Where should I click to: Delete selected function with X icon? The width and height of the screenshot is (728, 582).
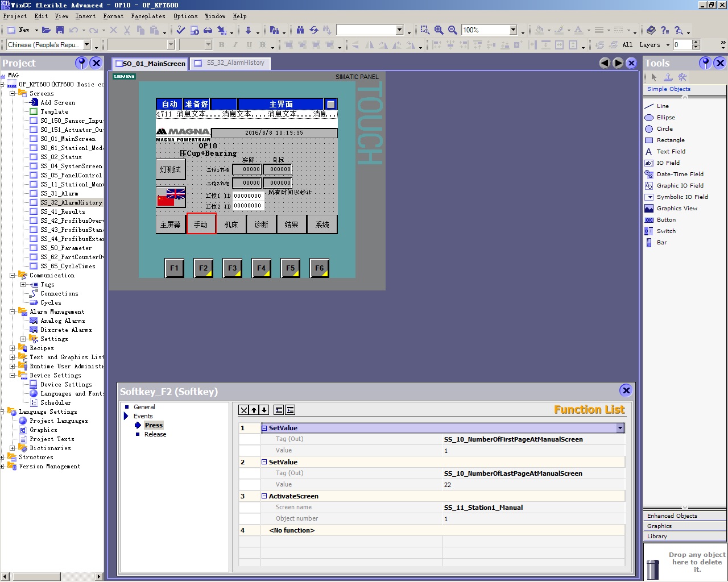(244, 410)
